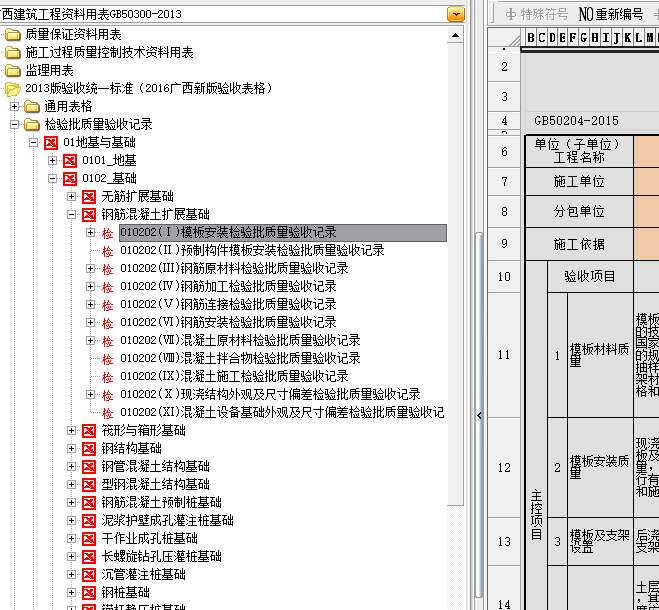Select spreadsheet row header 10
Image resolution: width=659 pixels, height=610 pixels.
coord(504,276)
